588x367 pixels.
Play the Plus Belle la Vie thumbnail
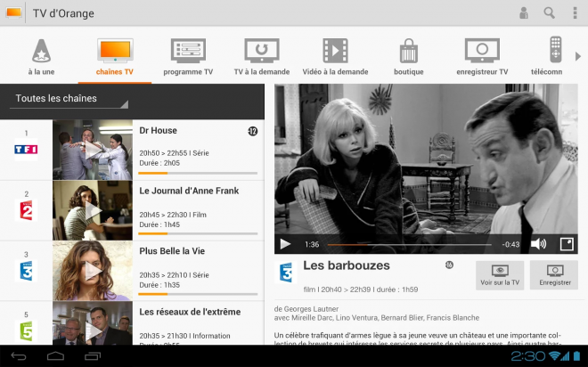93,271
